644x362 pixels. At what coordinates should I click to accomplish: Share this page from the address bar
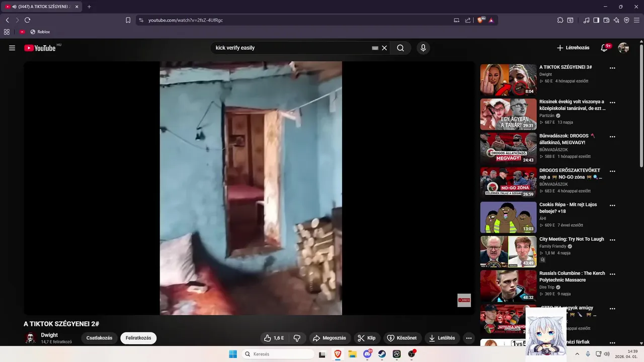tap(468, 20)
